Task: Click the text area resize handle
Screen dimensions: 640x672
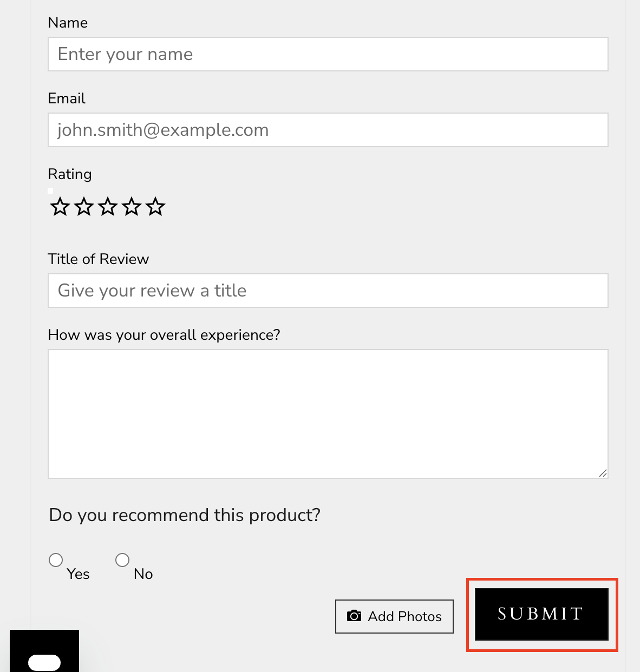Action: (603, 473)
